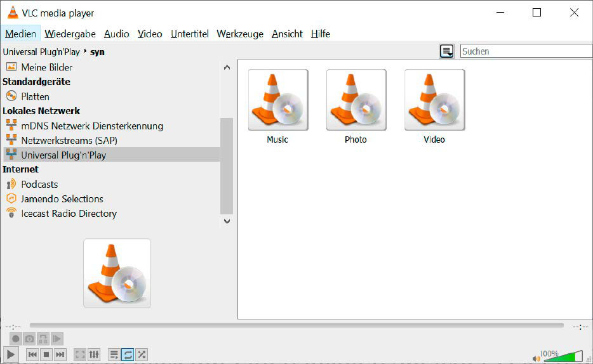Click the Play button
The width and height of the screenshot is (593, 364).
11,354
